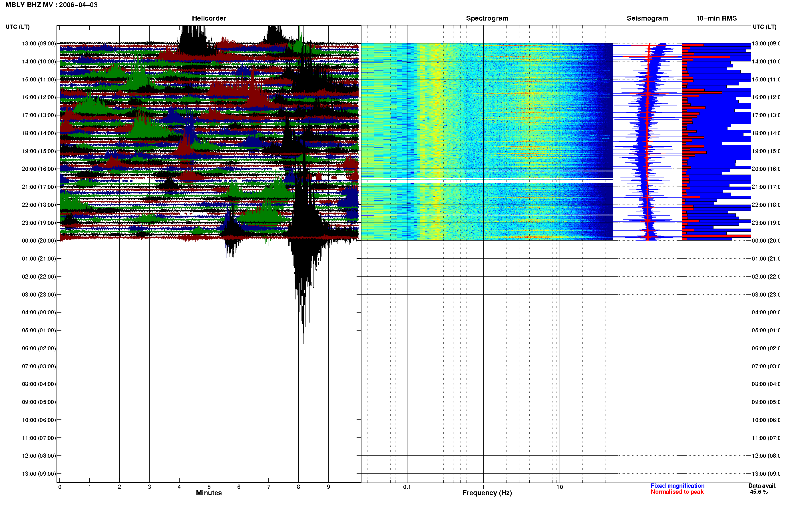Select the Helicorder panel heading
Screen dimensions: 812x508
click(x=209, y=19)
